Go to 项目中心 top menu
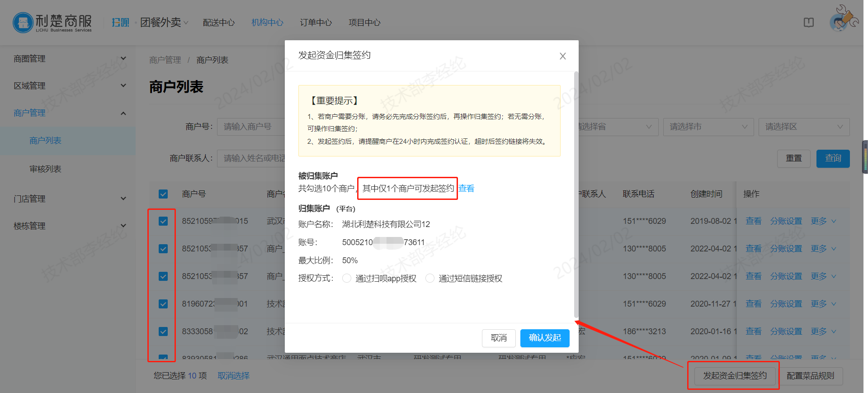The height and width of the screenshot is (393, 868). pyautogui.click(x=364, y=23)
